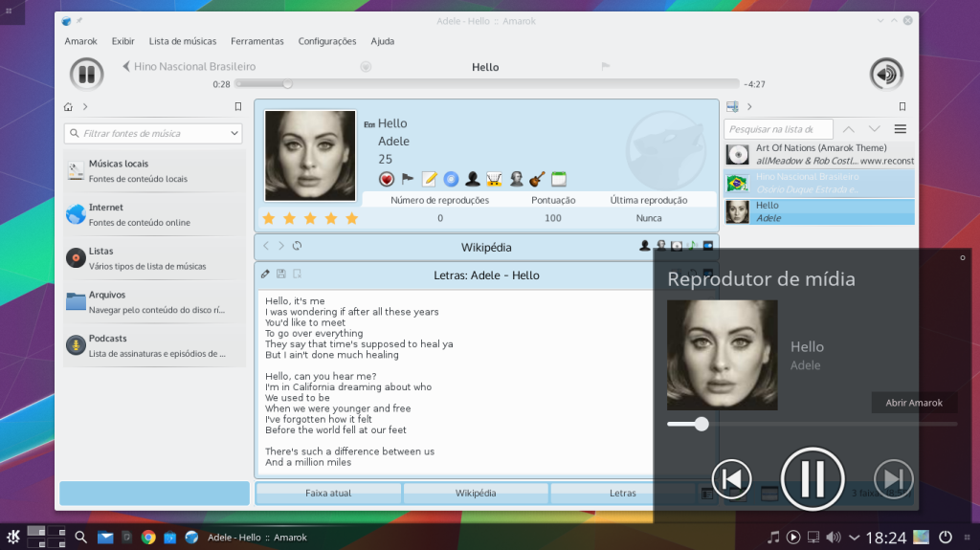Jump to next playlist search result arrow
980x550 pixels.
[x=874, y=129]
